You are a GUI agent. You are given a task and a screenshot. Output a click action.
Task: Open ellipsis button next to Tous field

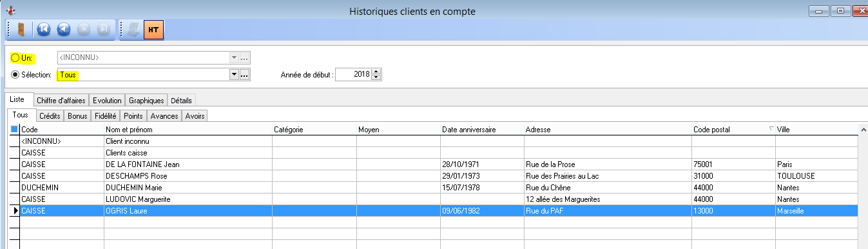tap(245, 75)
